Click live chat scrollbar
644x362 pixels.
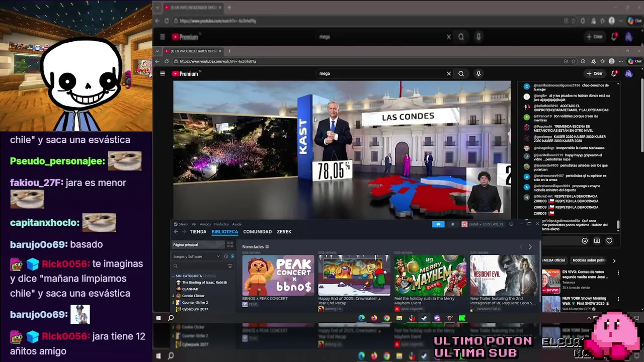pyautogui.click(x=618, y=225)
